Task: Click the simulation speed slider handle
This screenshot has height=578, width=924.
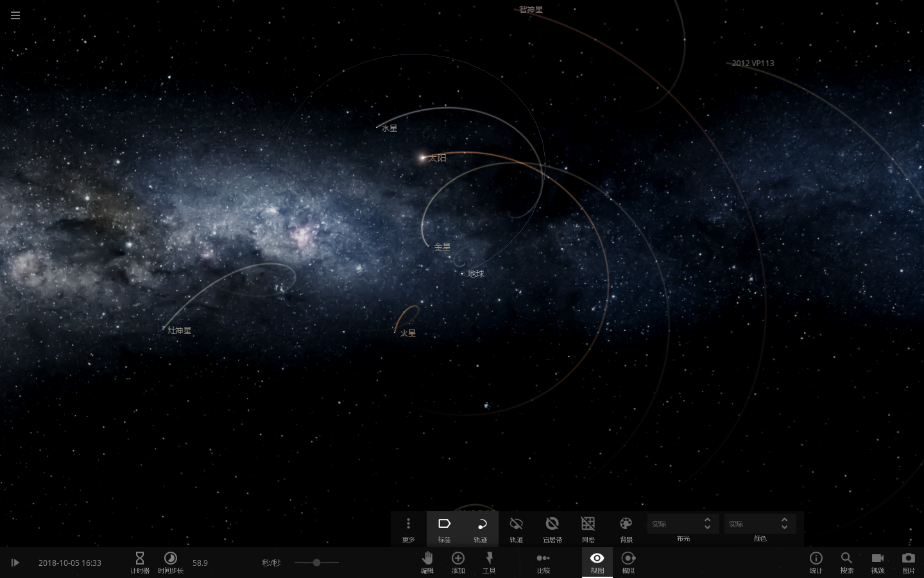Action: 316,563
